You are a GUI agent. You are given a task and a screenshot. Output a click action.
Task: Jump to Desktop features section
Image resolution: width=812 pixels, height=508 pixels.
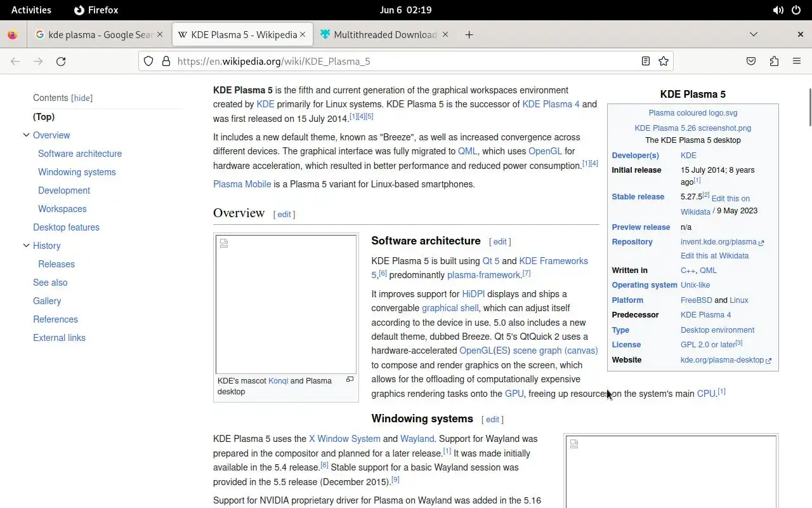(x=66, y=227)
